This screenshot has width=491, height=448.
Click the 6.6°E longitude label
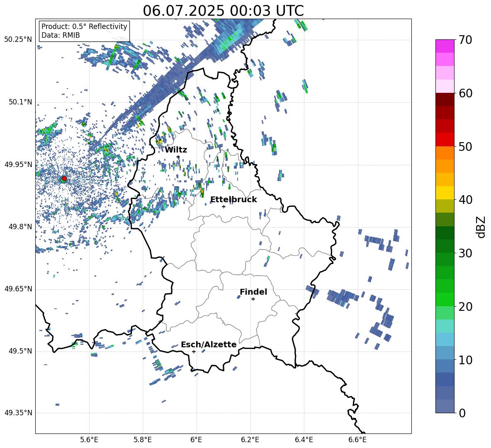tap(357, 440)
